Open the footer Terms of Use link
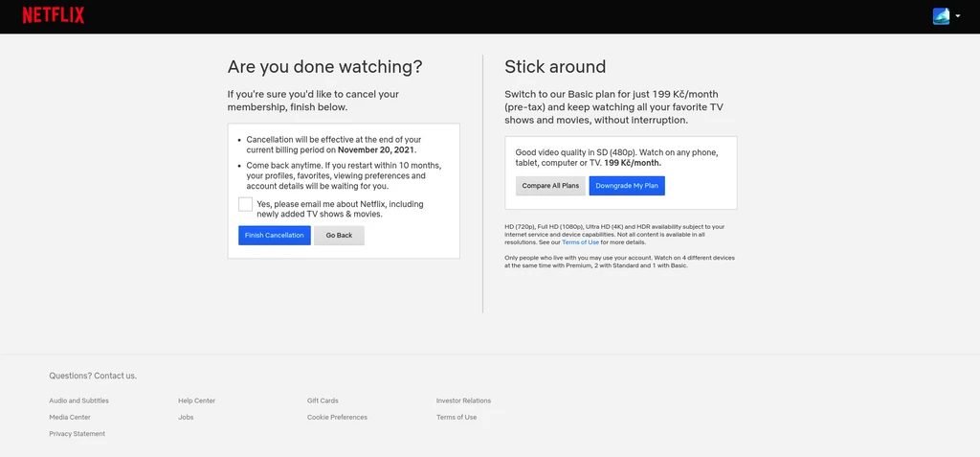 point(457,417)
